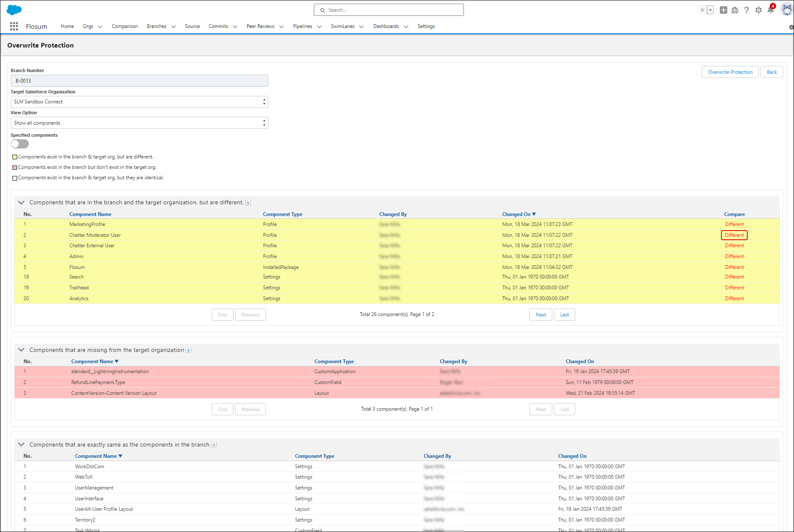The width and height of the screenshot is (794, 532).
Task: Toggle the Specified components switch
Action: (20, 144)
